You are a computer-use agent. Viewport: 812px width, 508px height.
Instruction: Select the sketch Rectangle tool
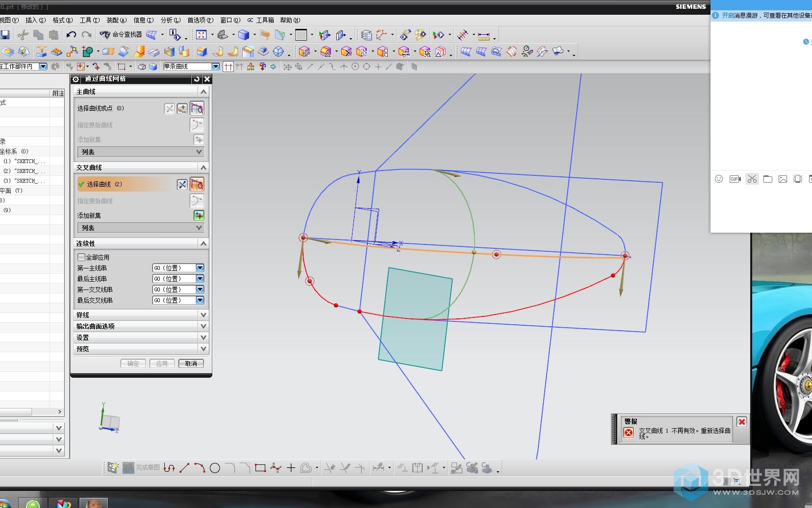pos(260,468)
